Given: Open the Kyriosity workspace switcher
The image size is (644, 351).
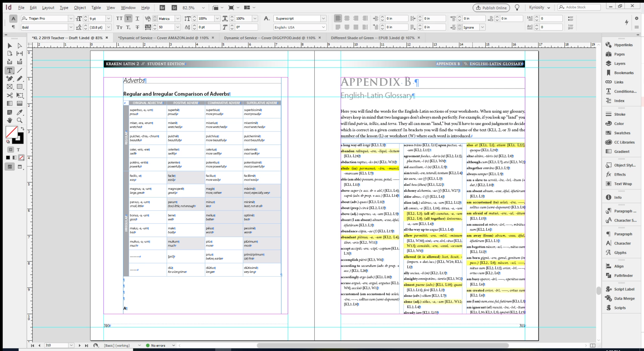Looking at the screenshot, I should point(539,7).
